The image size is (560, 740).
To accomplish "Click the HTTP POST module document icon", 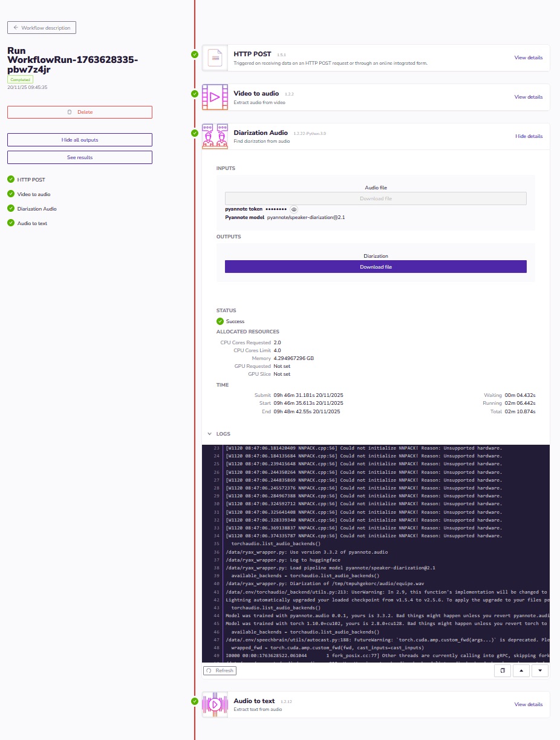I will [x=215, y=58].
